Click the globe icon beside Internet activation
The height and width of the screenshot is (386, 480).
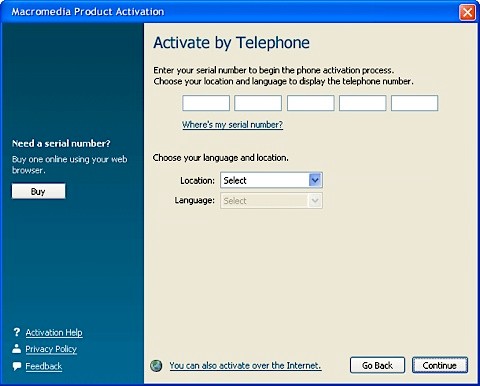(156, 366)
